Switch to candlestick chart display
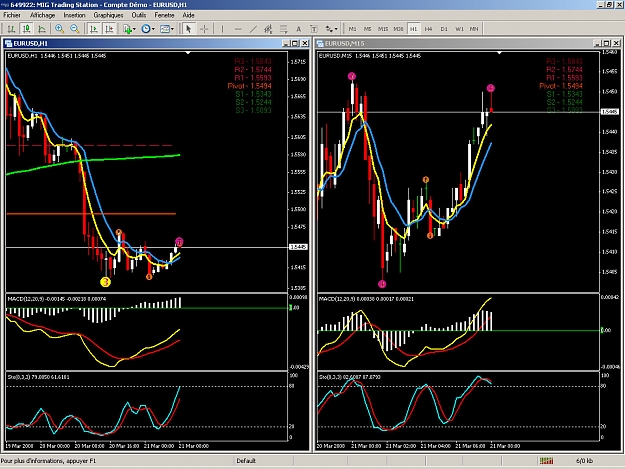This screenshot has height=469, width=625. tap(26, 29)
